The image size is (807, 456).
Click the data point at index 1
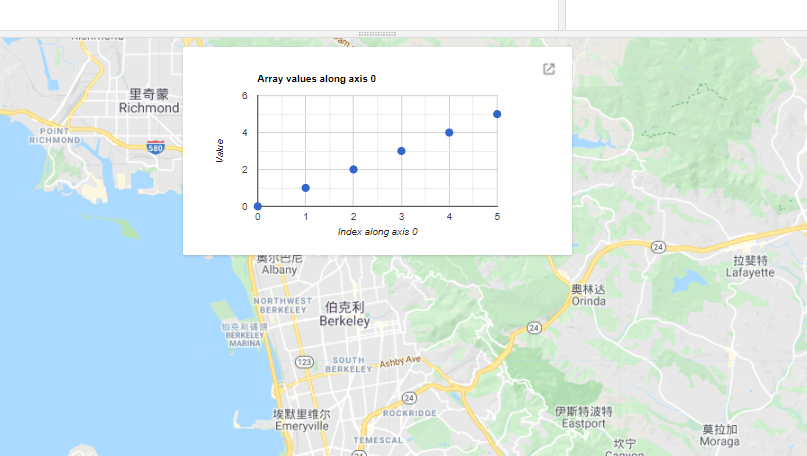coord(306,188)
